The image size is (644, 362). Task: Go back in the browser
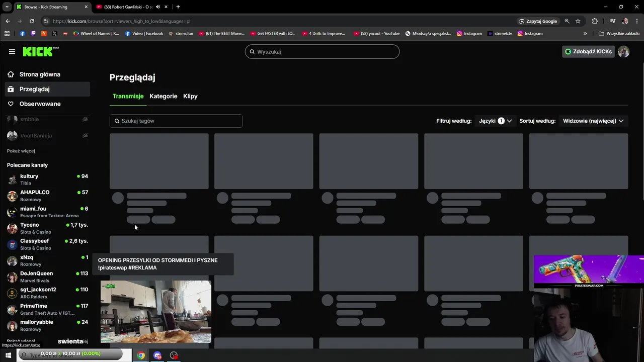[x=8, y=21]
